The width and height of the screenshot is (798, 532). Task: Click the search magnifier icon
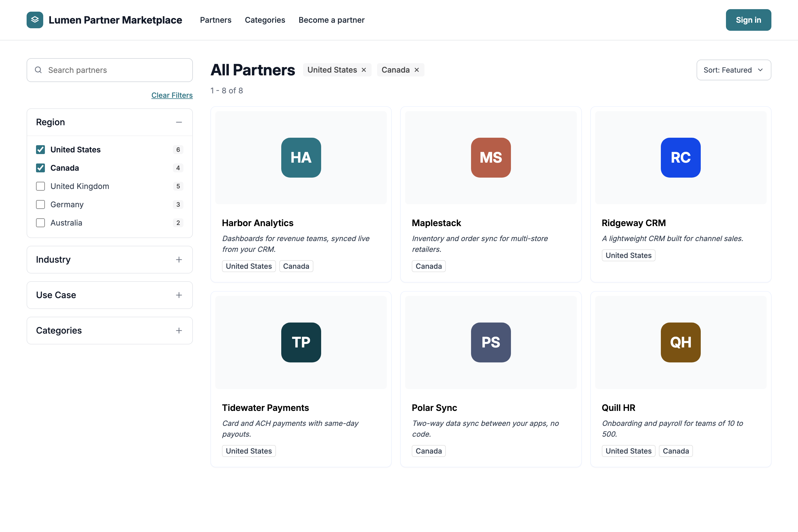click(38, 70)
